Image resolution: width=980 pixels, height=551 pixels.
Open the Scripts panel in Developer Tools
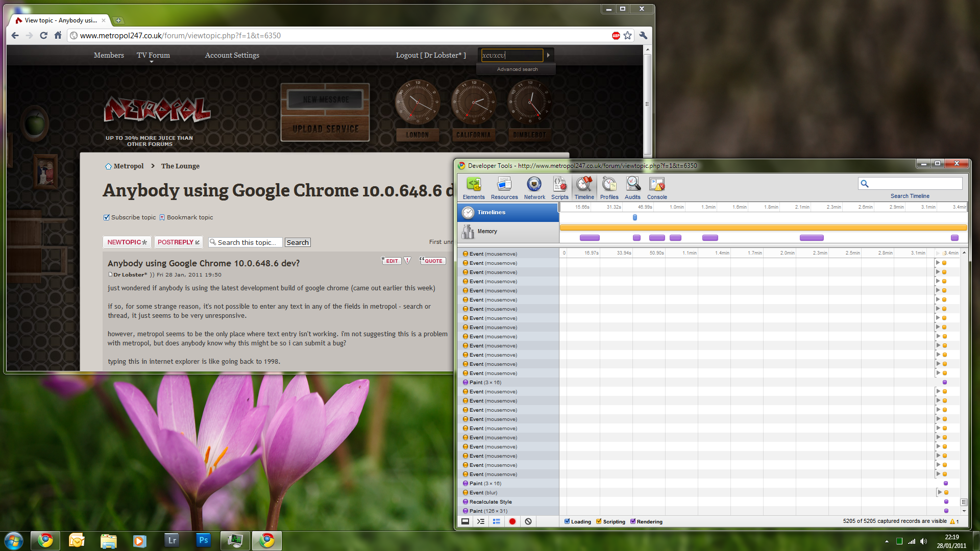tap(560, 188)
